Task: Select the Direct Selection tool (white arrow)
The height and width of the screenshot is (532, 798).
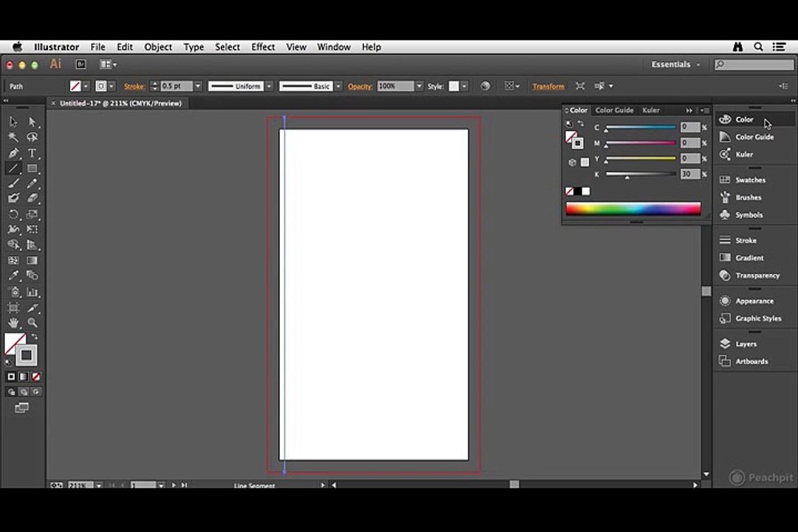Action: tap(32, 122)
